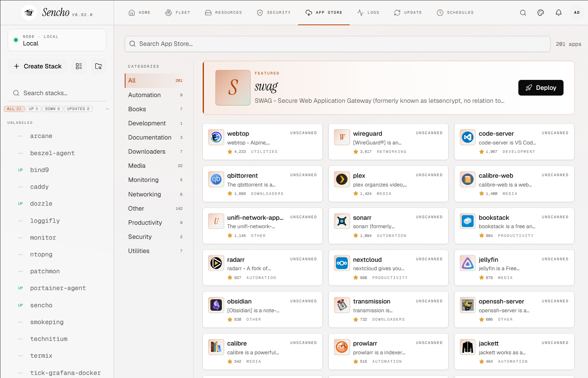Click the radarr app icon

click(x=216, y=263)
